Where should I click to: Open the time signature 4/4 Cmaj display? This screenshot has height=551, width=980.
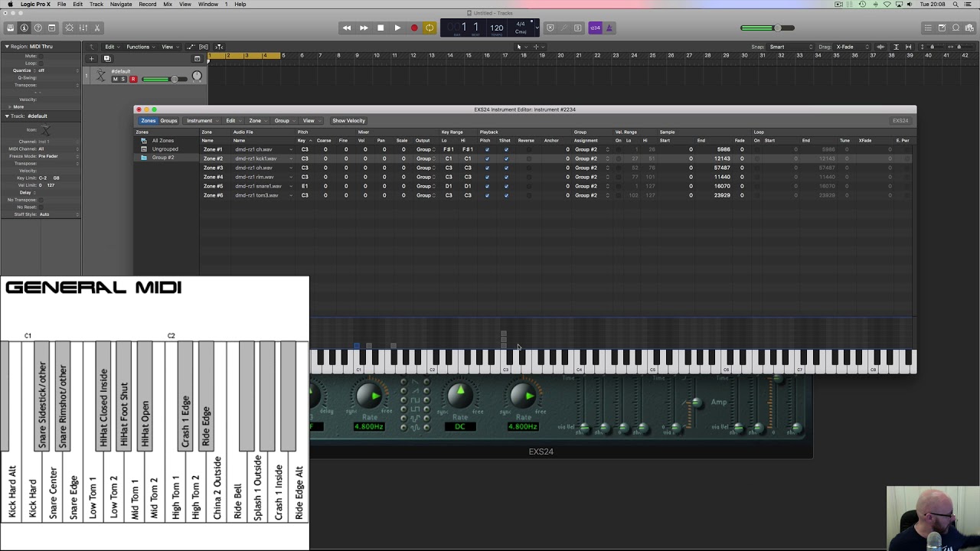pyautogui.click(x=521, y=28)
